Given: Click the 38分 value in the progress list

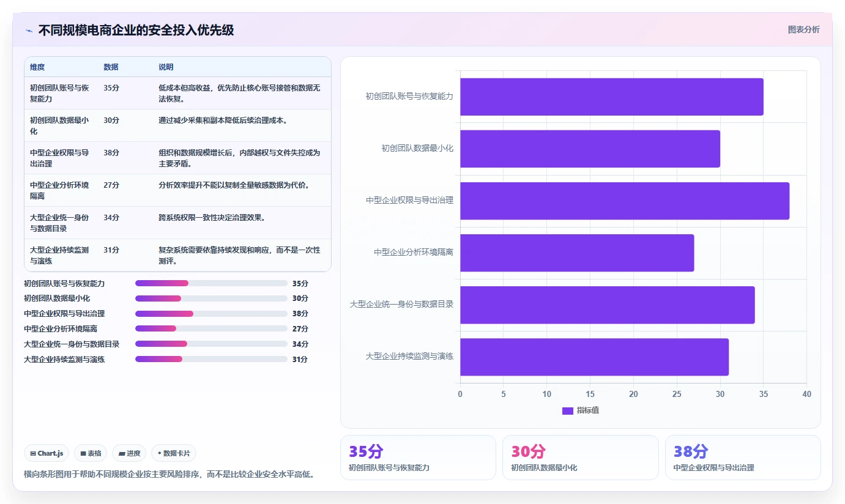Looking at the screenshot, I should 300,314.
